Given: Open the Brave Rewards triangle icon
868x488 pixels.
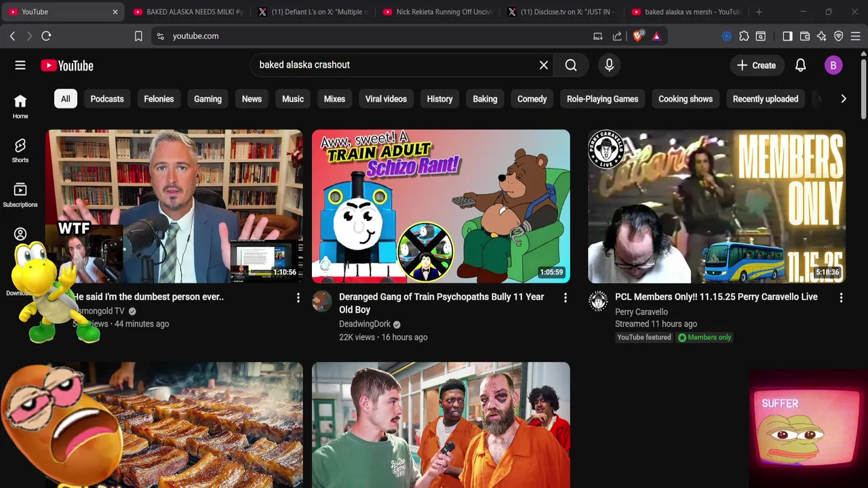Looking at the screenshot, I should [x=656, y=36].
